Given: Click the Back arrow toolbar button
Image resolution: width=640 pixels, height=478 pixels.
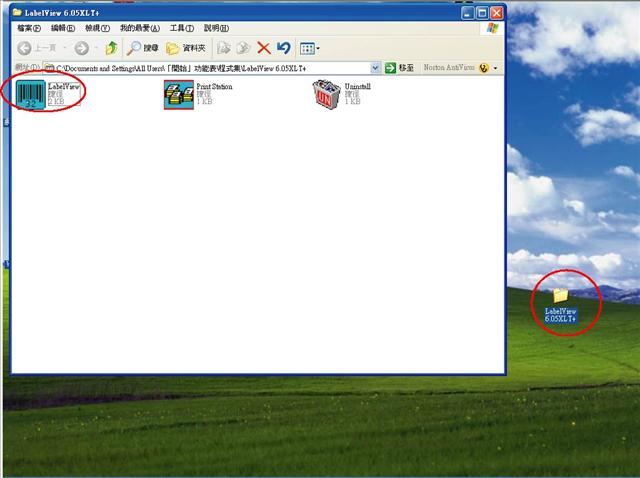Looking at the screenshot, I should 24,48.
